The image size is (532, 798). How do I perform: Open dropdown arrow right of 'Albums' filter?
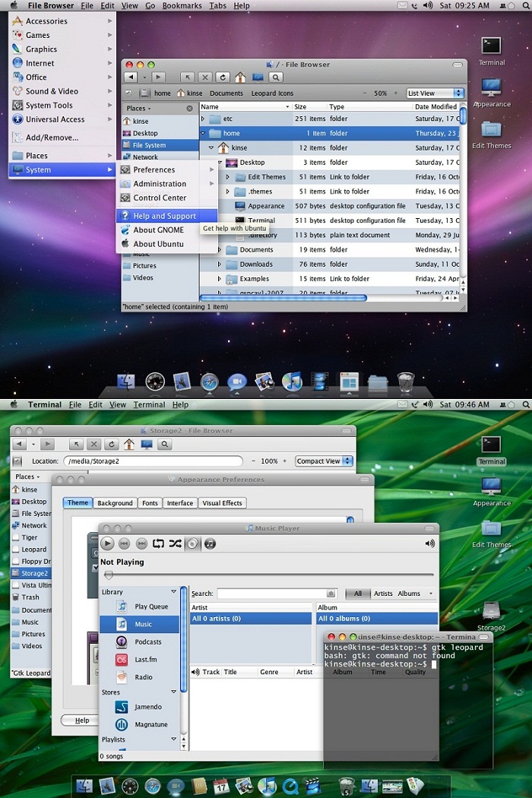tap(431, 594)
